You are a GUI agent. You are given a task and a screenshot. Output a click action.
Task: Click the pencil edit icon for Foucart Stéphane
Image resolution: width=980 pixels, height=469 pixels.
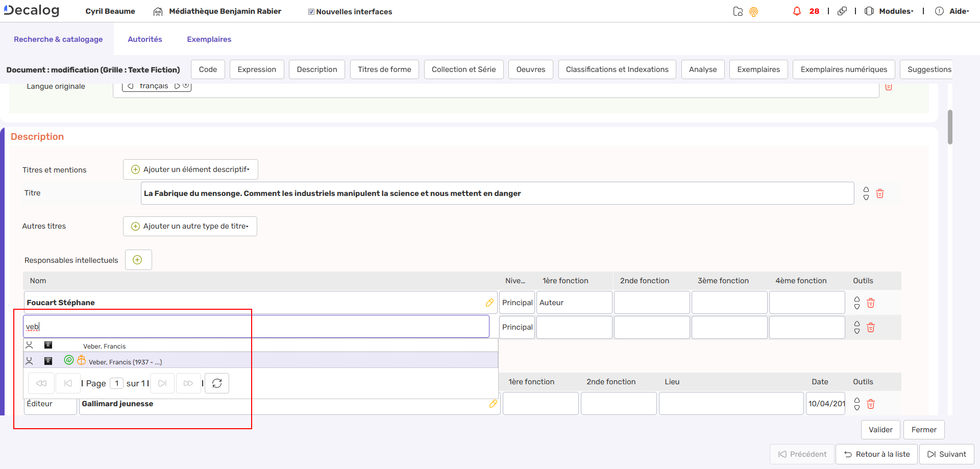pos(489,303)
